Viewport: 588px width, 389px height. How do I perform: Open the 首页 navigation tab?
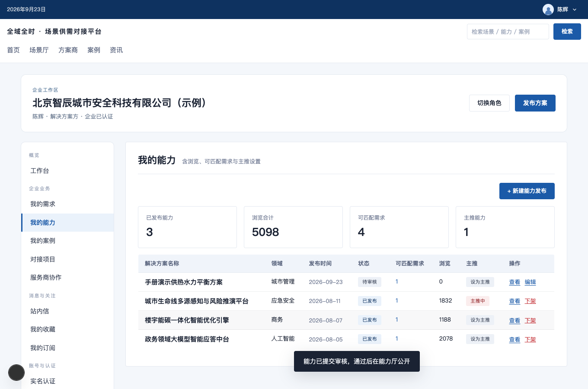pos(13,50)
